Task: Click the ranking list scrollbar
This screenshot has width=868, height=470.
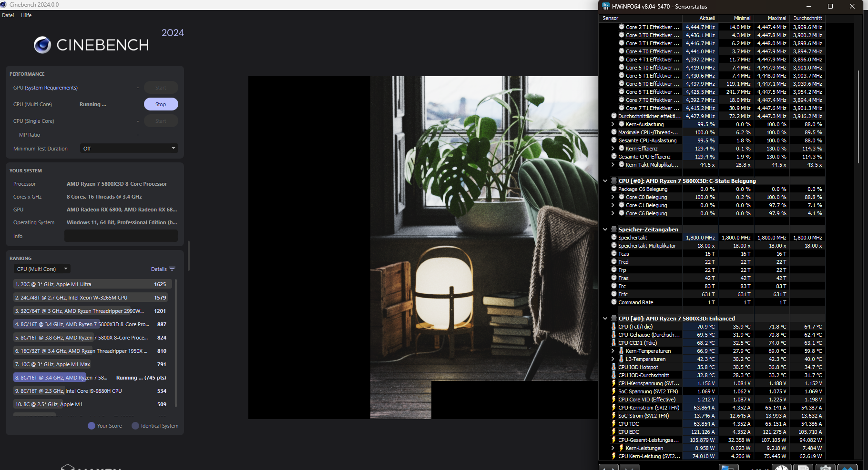Action: pyautogui.click(x=176, y=343)
